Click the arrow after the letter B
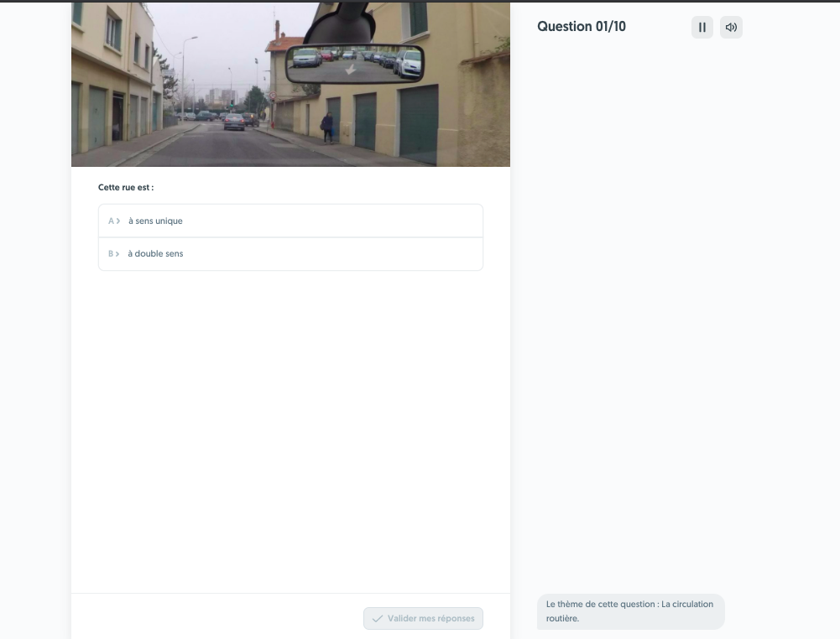840x639 pixels. click(x=117, y=252)
